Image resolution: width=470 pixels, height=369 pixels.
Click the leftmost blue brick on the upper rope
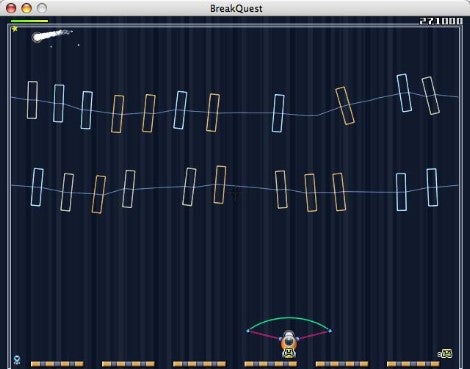click(32, 100)
